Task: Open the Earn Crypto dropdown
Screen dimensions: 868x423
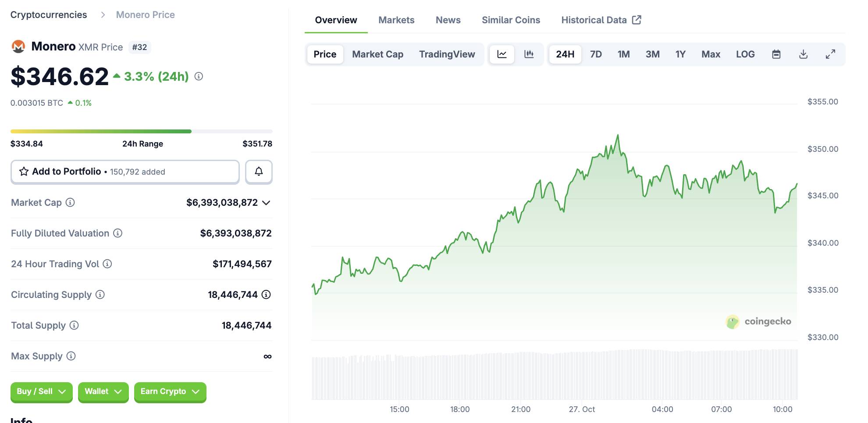Action: (x=170, y=391)
